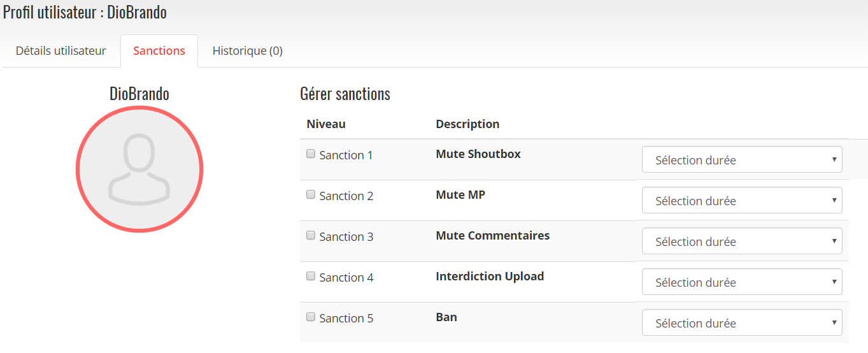Open the Ban duration dropdown
The image size is (868, 353).
pos(742,322)
